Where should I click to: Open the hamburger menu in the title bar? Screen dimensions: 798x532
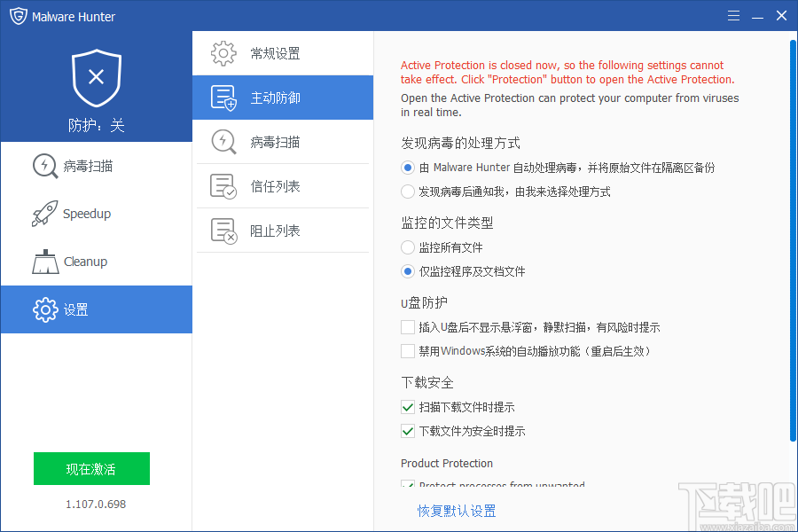734,15
